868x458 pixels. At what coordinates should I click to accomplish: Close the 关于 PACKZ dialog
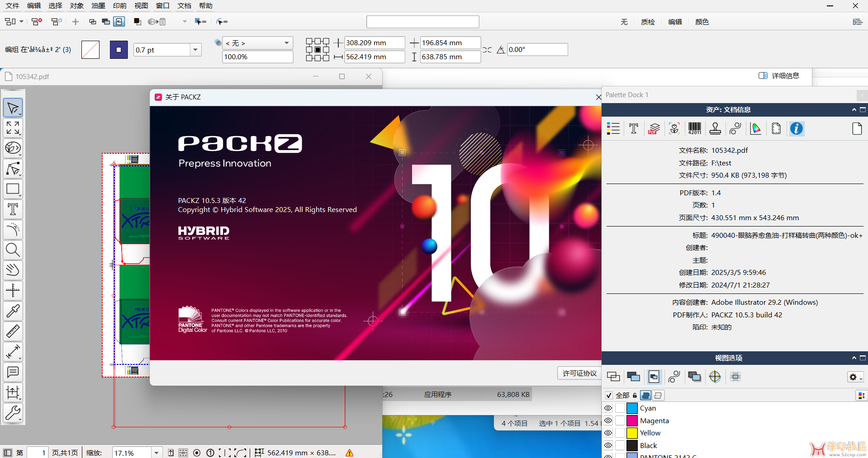[x=598, y=97]
